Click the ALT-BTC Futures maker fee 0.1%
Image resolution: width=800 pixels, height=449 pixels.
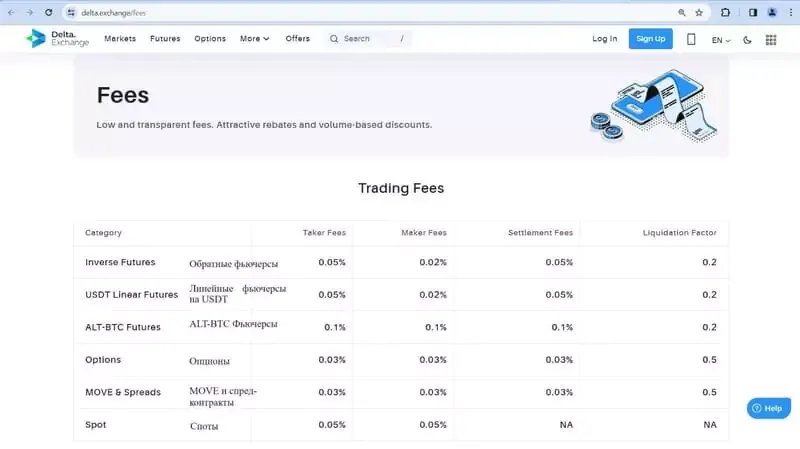pos(436,328)
